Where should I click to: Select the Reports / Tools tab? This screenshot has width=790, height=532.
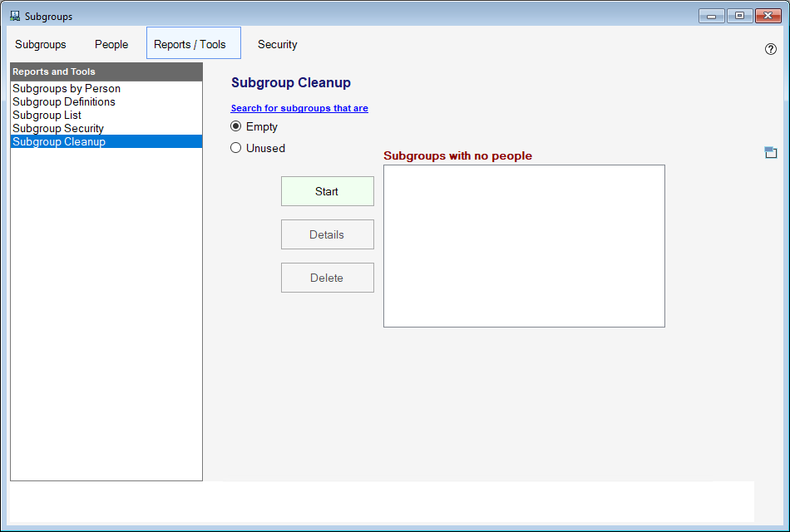190,44
